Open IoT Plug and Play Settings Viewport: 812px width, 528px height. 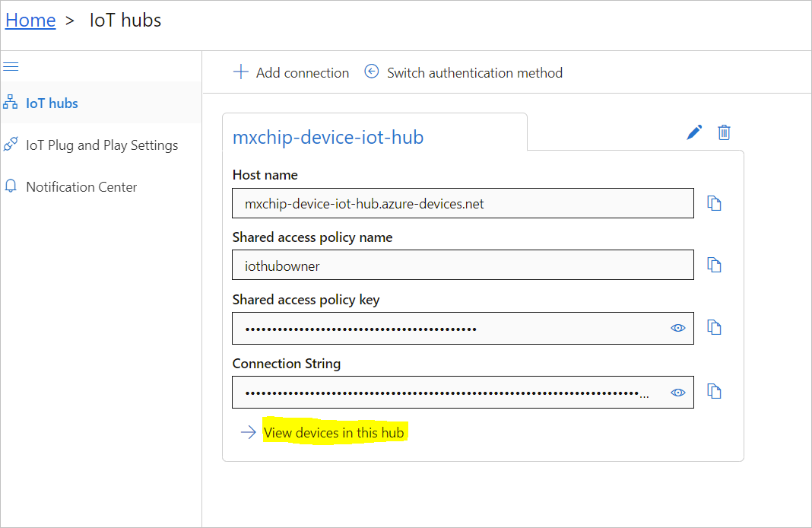(x=101, y=145)
